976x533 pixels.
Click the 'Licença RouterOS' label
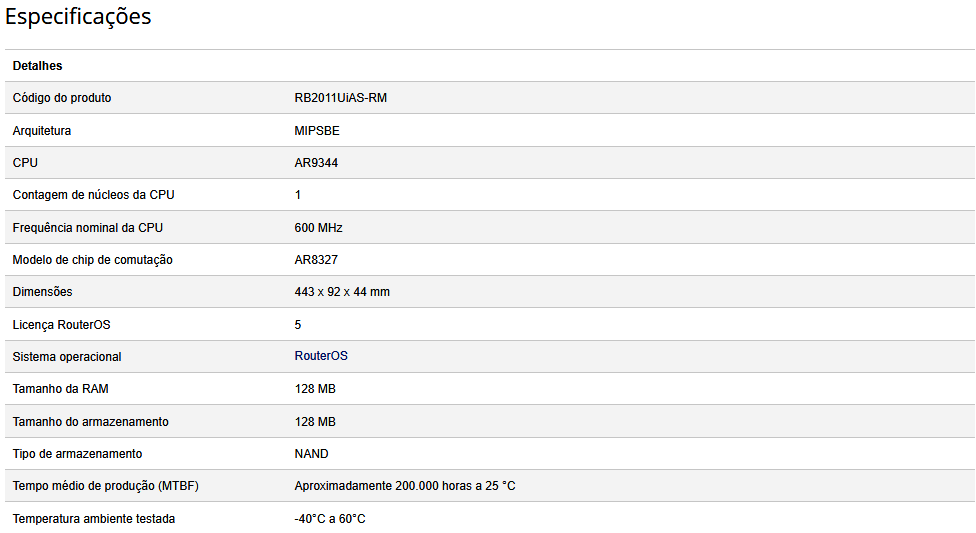click(61, 325)
